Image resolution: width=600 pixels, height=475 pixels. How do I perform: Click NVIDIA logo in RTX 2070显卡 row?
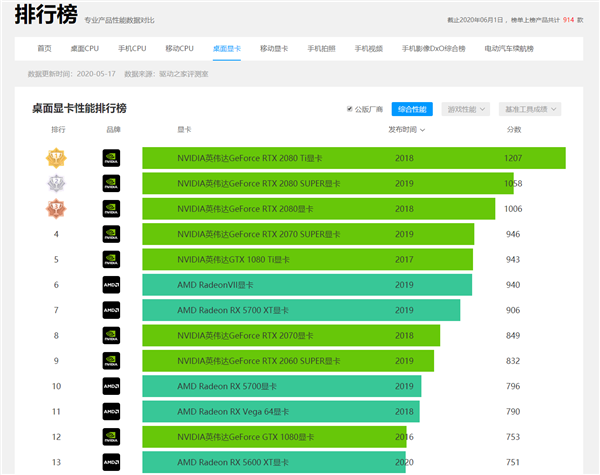pos(111,335)
